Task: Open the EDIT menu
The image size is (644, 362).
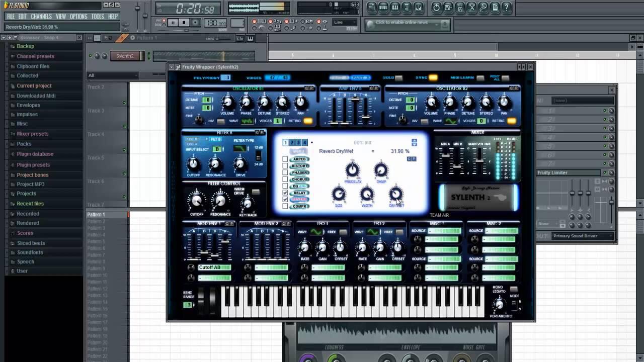Action: click(x=23, y=17)
